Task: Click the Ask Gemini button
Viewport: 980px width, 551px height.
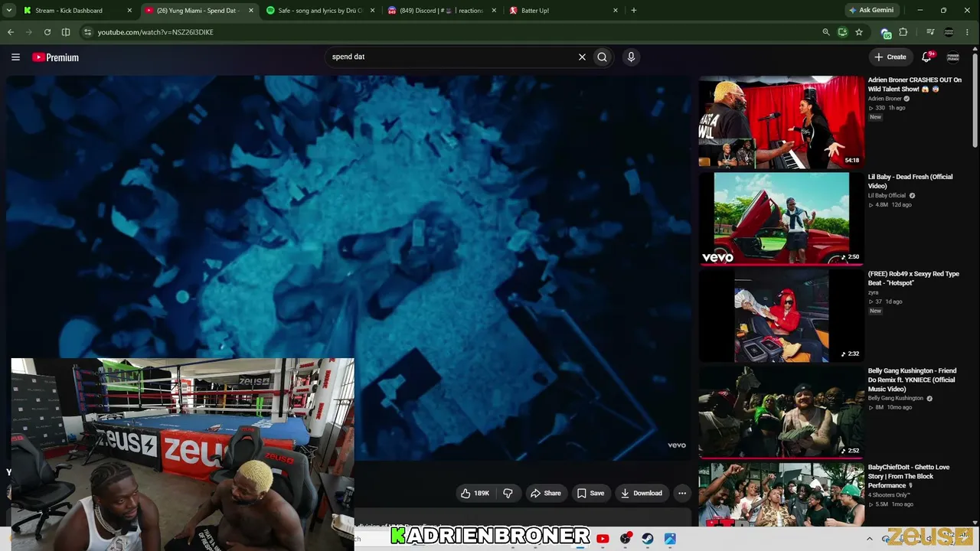Action: click(871, 11)
